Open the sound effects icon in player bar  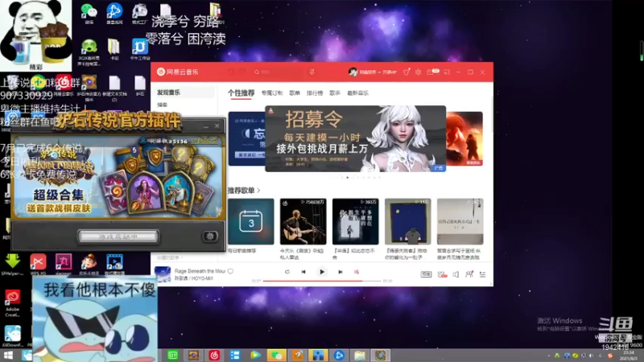tap(442, 274)
